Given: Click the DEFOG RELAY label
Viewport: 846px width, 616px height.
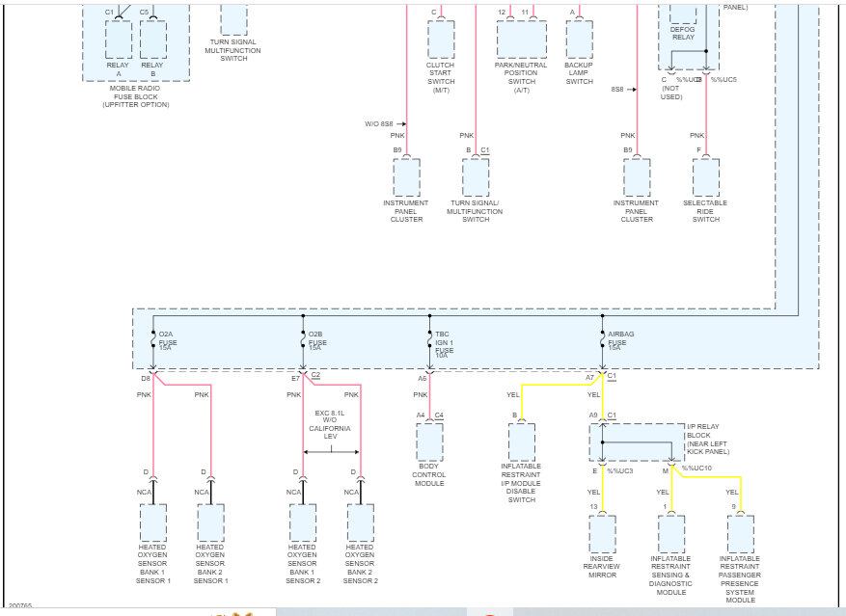Looking at the screenshot, I should tap(683, 34).
